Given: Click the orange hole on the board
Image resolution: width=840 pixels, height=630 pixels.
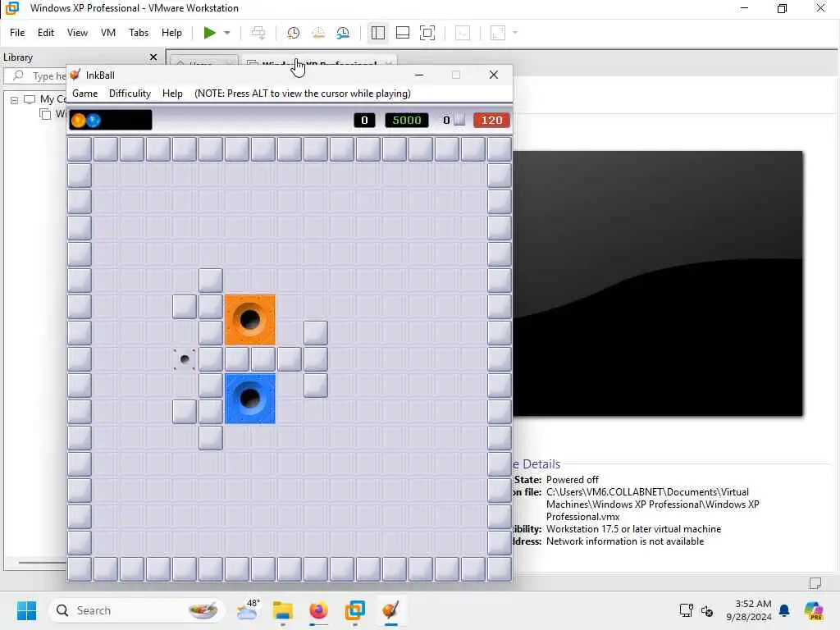Looking at the screenshot, I should coord(250,320).
